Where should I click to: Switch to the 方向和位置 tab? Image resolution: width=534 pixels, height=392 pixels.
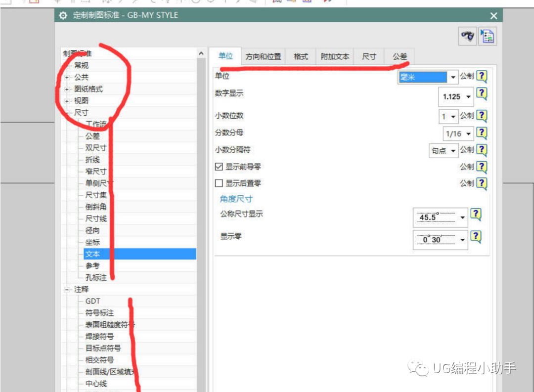tap(263, 56)
